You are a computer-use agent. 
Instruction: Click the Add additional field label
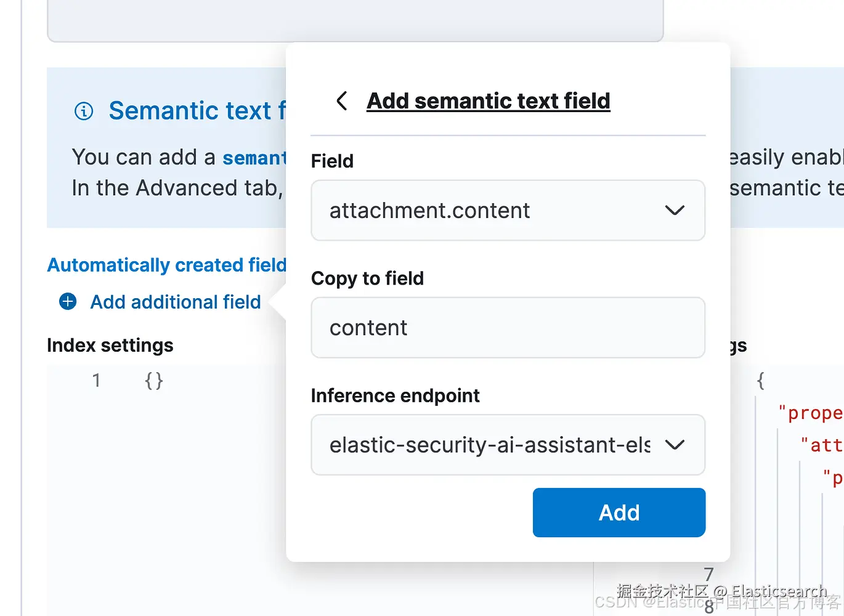[x=176, y=302]
